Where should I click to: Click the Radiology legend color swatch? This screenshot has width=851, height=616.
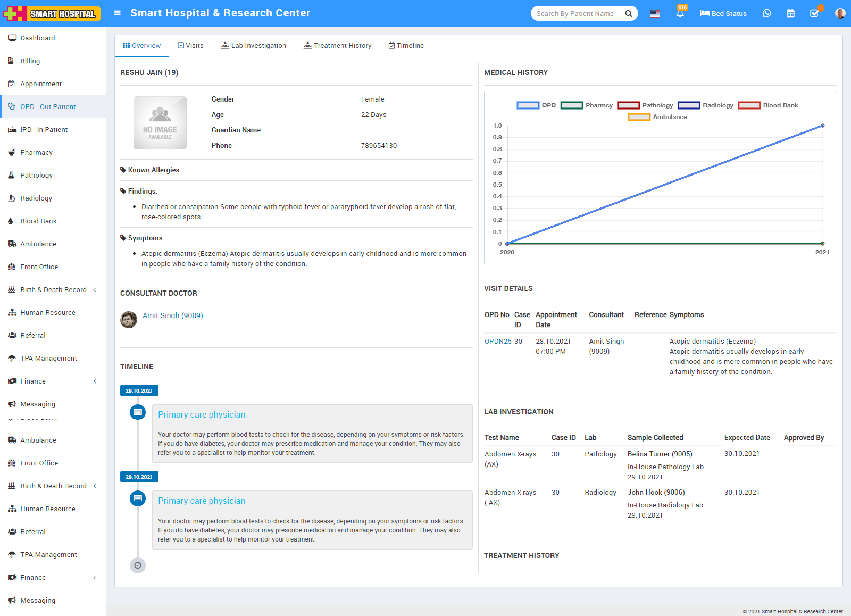688,105
